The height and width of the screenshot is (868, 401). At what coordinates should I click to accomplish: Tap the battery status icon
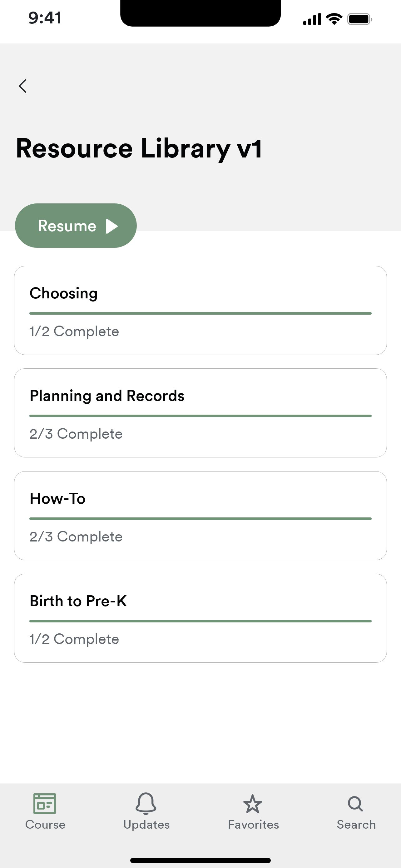coord(360,19)
